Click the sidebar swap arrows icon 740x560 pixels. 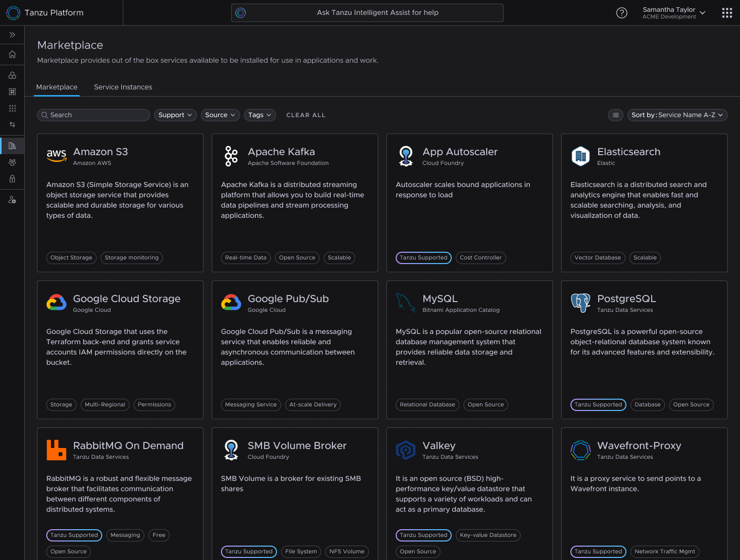coord(12,124)
